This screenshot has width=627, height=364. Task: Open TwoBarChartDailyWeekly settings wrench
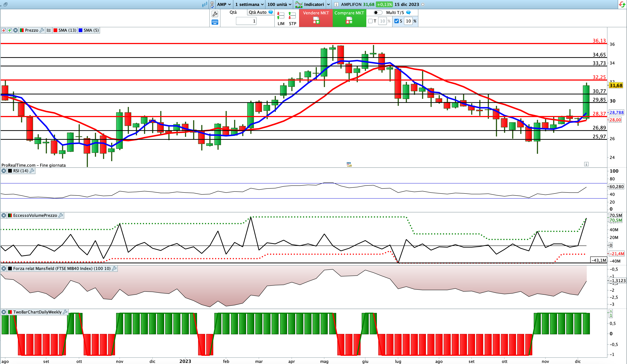tap(65, 312)
